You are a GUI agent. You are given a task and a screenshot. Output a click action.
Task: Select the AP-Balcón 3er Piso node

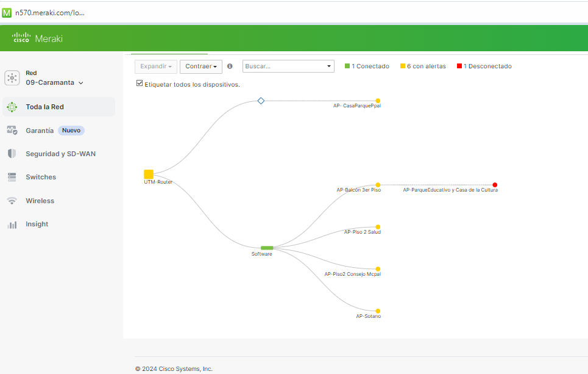378,185
